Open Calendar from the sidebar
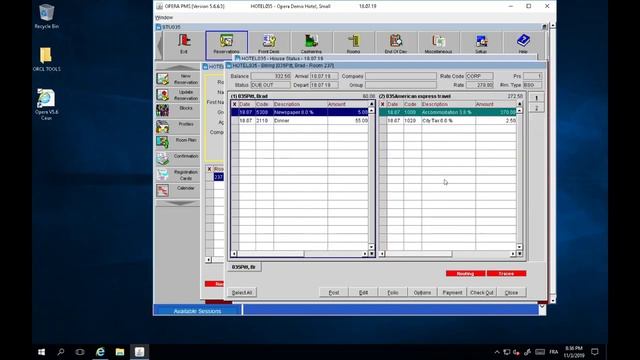Viewport: 640px width, 360px height. pyautogui.click(x=178, y=191)
